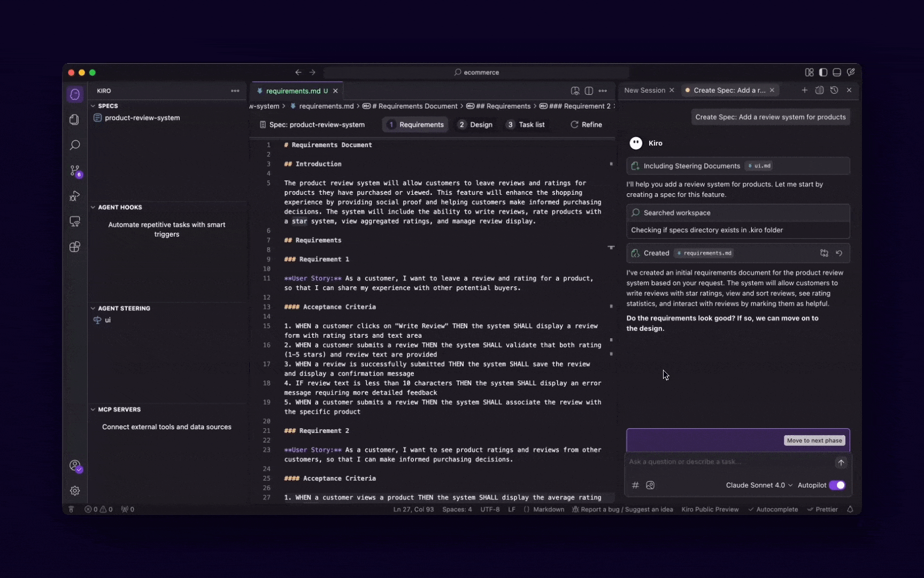Switch to the Task list phase tab
924x578 pixels.
pyautogui.click(x=526, y=124)
